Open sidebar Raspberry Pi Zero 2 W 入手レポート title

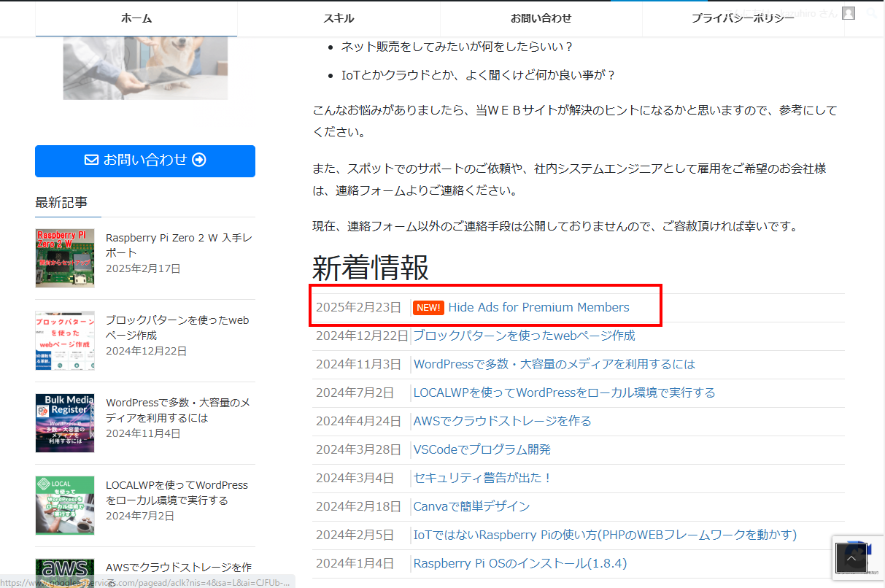(x=179, y=245)
